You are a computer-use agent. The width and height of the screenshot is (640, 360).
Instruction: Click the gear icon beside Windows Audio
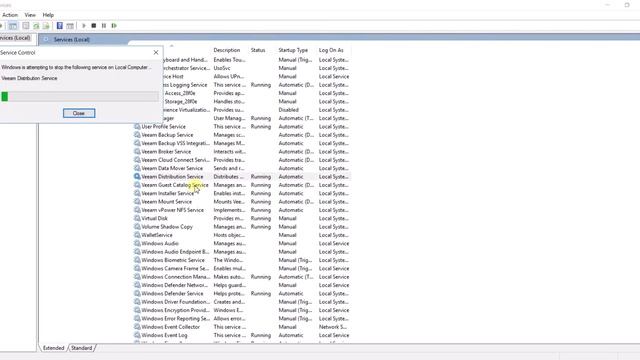(137, 243)
